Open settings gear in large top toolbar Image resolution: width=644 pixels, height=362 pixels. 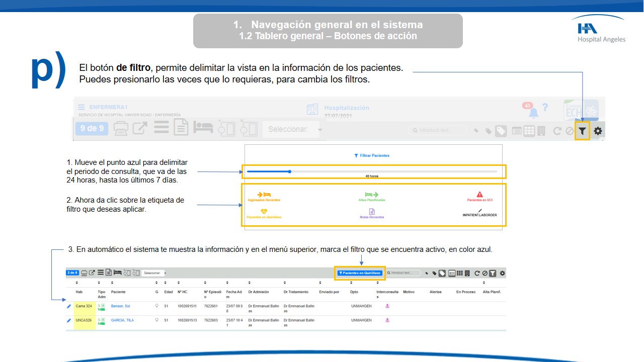[598, 131]
